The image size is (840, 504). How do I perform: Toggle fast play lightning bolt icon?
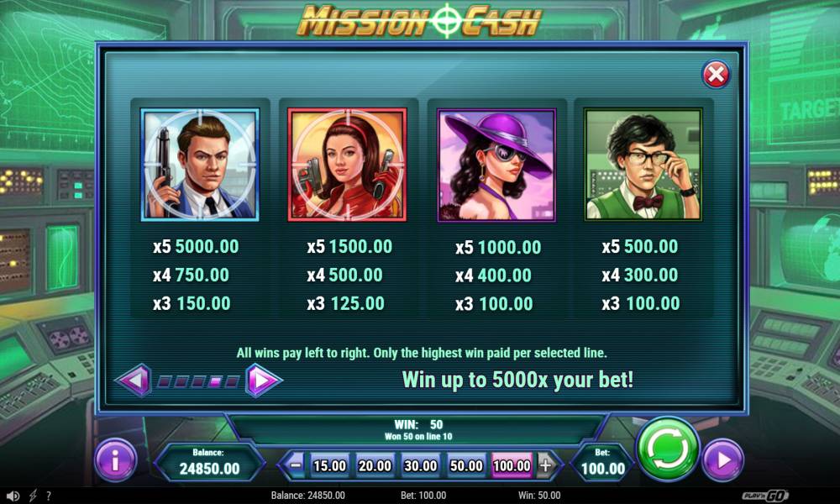click(x=33, y=496)
